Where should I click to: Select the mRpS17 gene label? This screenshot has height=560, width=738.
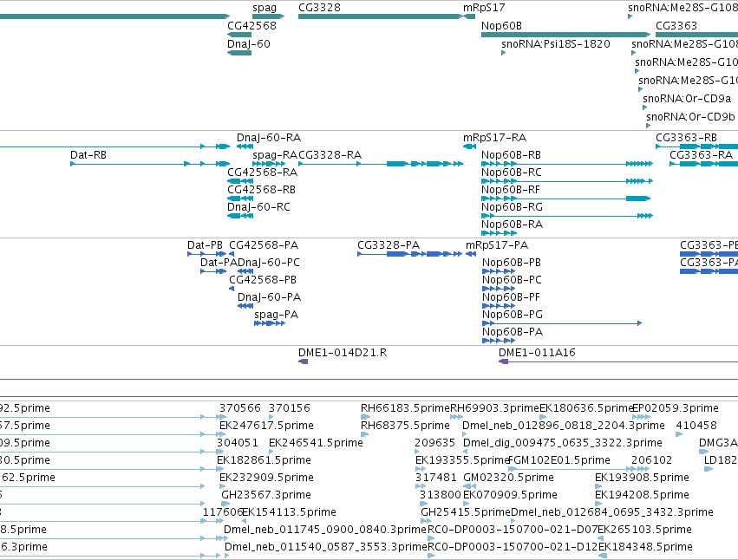click(x=484, y=8)
